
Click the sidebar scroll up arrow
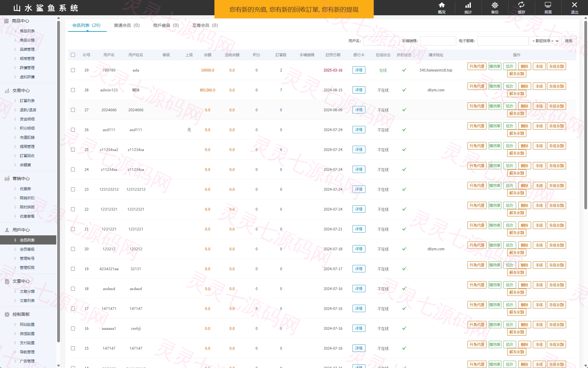[58, 18]
